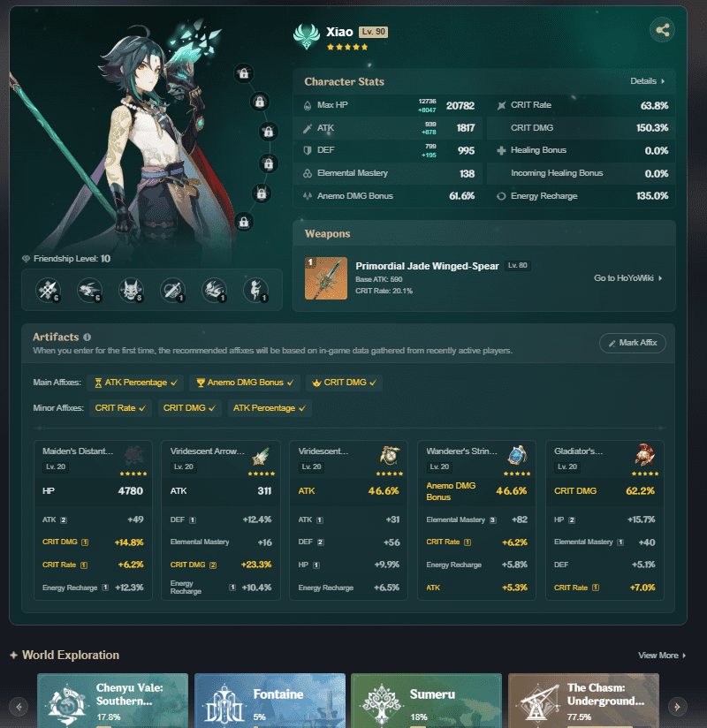Show next World Exploration regions arrow
Screen dimensions: 707x728
(x=677, y=707)
